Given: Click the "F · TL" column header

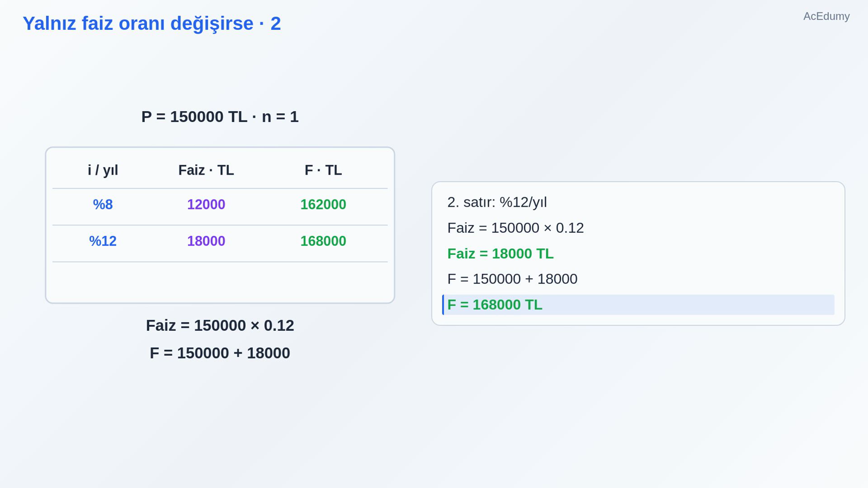Looking at the screenshot, I should click(x=323, y=170).
